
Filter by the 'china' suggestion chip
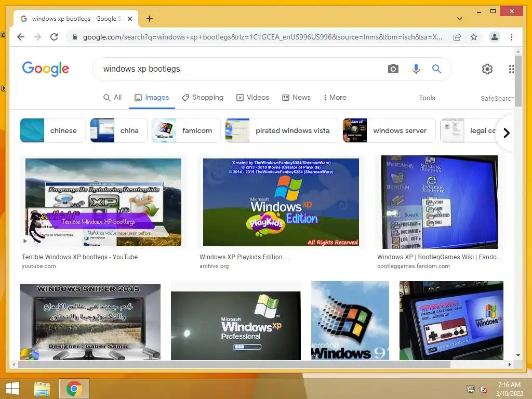point(118,130)
